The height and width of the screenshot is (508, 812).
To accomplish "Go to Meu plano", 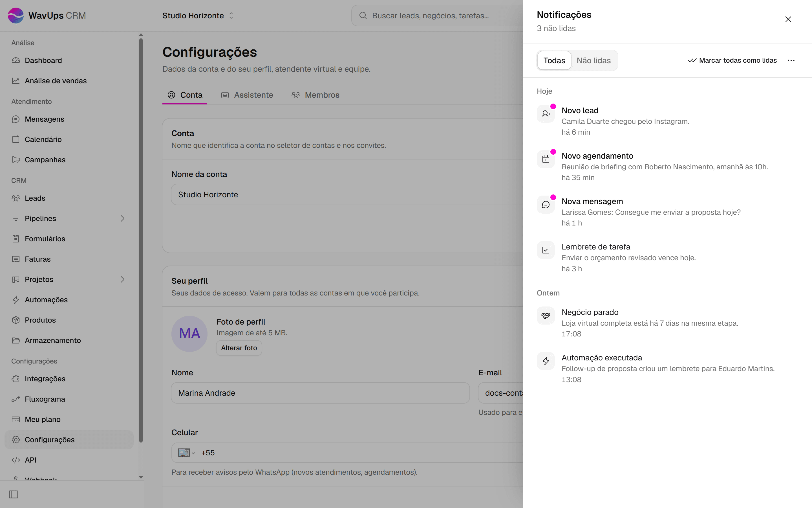I will point(69,419).
